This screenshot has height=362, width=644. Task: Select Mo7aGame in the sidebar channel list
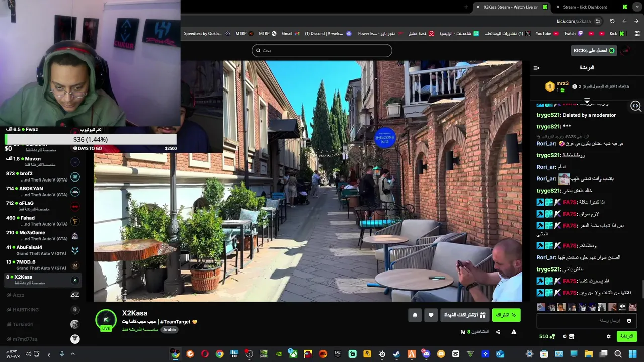pyautogui.click(x=42, y=235)
